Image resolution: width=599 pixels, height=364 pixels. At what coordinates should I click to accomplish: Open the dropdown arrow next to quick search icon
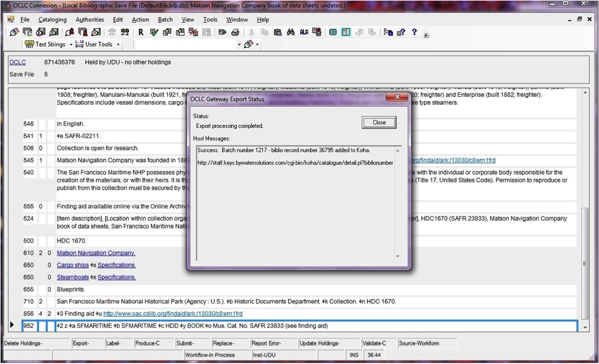point(258,45)
